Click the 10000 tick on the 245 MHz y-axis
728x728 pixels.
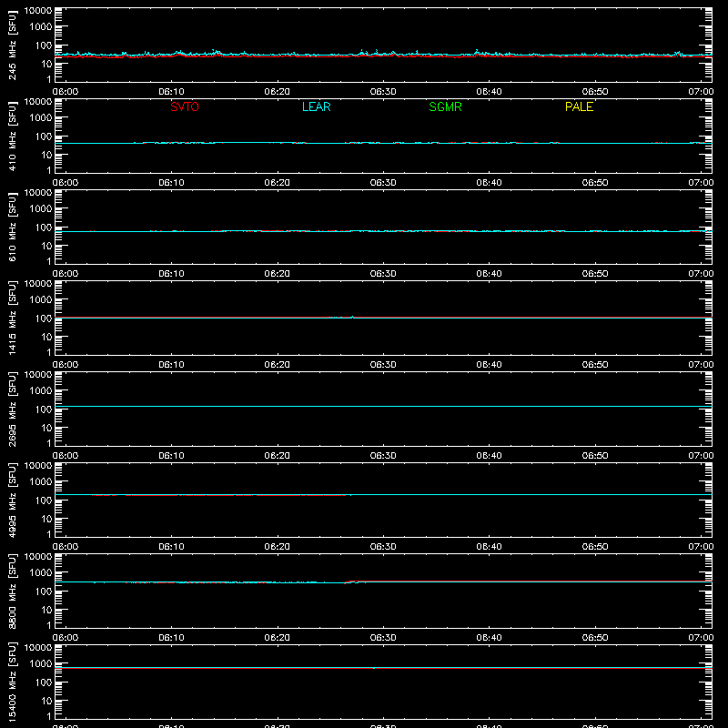point(38,11)
